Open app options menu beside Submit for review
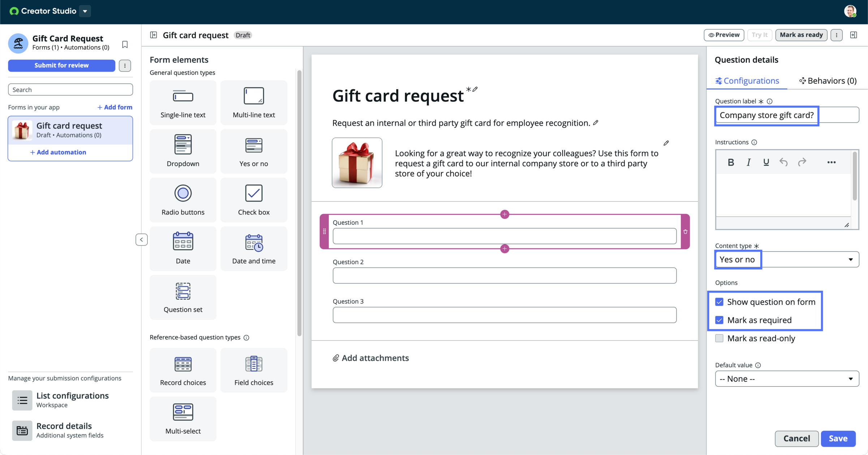Image resolution: width=868 pixels, height=455 pixels. [125, 66]
